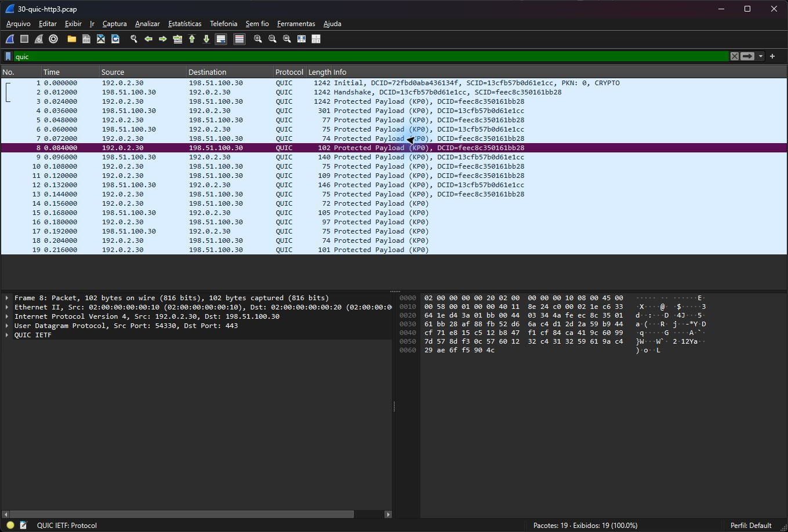Toggle packet list colorization
Screen dimensions: 788x532
(x=239, y=39)
